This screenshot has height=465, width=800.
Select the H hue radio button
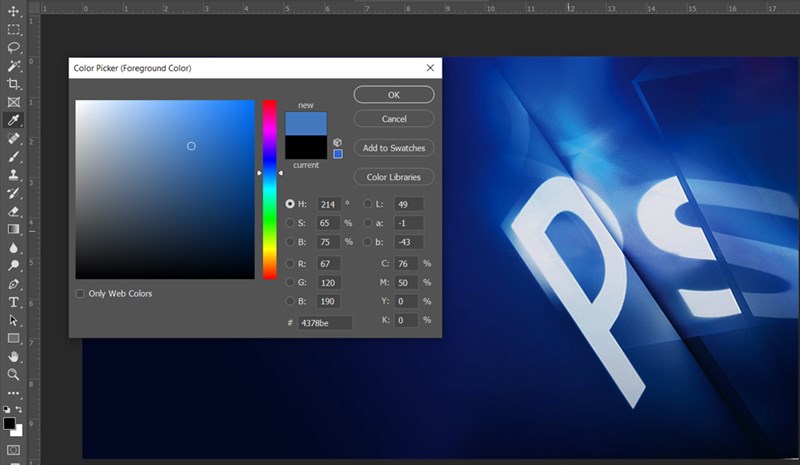[290, 204]
